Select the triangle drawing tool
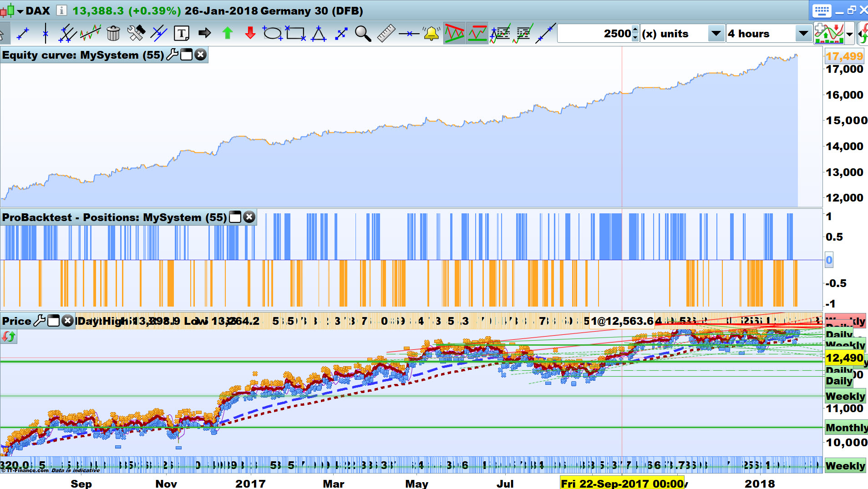868x489 pixels. tap(318, 33)
